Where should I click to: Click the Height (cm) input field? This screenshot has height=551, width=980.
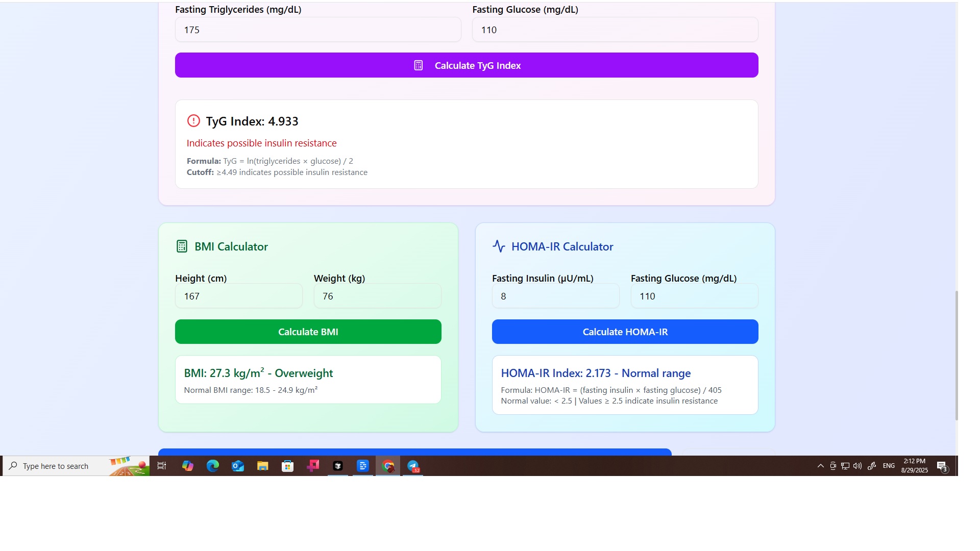[x=238, y=296]
